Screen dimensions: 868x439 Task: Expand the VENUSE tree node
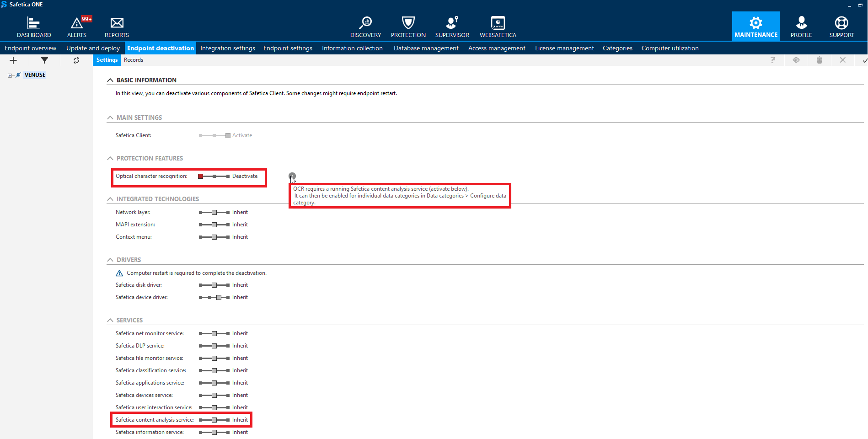click(10, 75)
